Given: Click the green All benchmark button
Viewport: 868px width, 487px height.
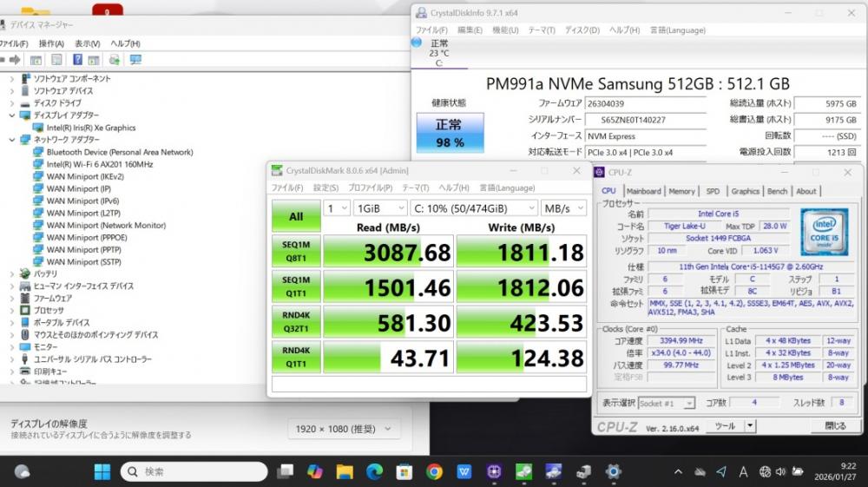Looking at the screenshot, I should click(x=295, y=216).
